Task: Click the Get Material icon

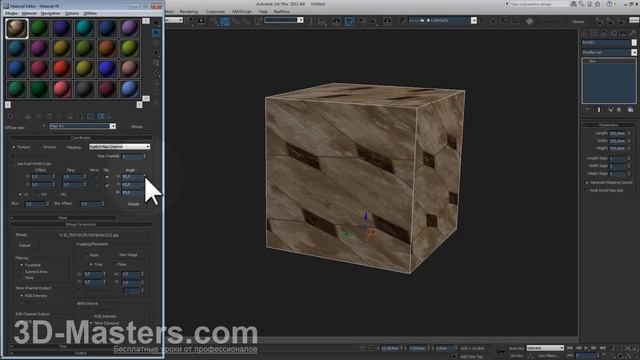Action: click(x=10, y=116)
